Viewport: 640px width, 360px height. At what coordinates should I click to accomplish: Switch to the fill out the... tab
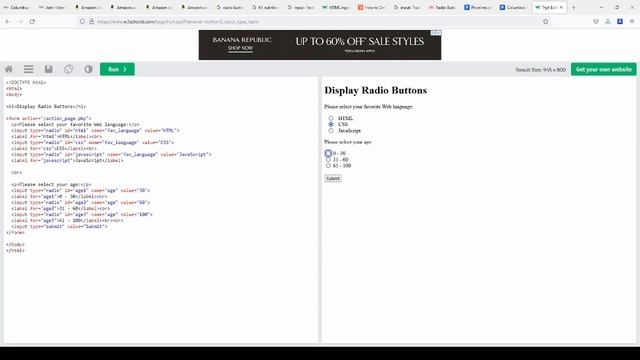pos(265,7)
